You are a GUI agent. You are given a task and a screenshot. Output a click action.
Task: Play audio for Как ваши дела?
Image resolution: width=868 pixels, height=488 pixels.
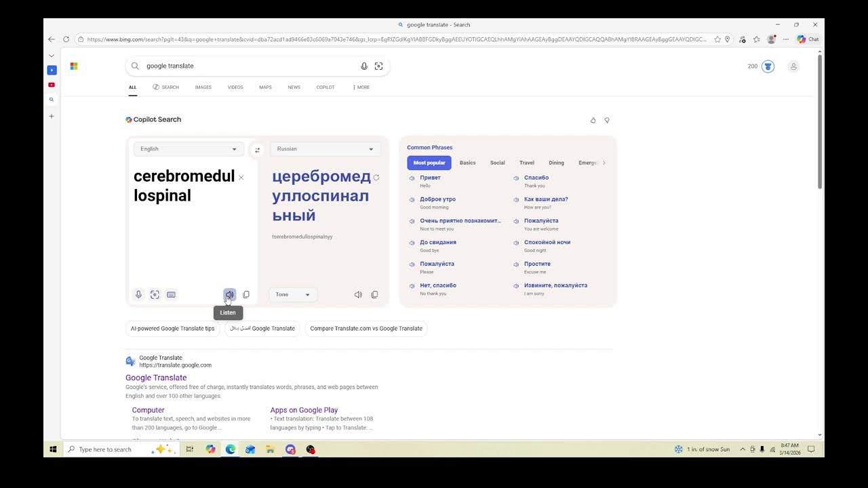pyautogui.click(x=516, y=200)
